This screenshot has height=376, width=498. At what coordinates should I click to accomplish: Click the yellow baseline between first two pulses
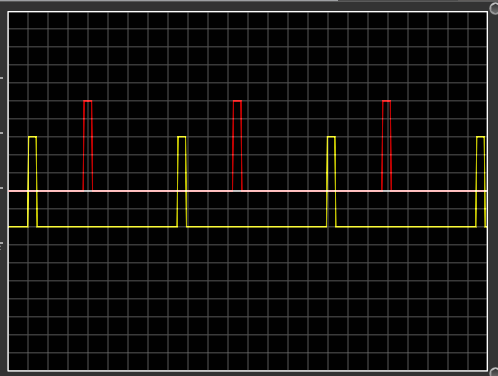tap(107, 227)
